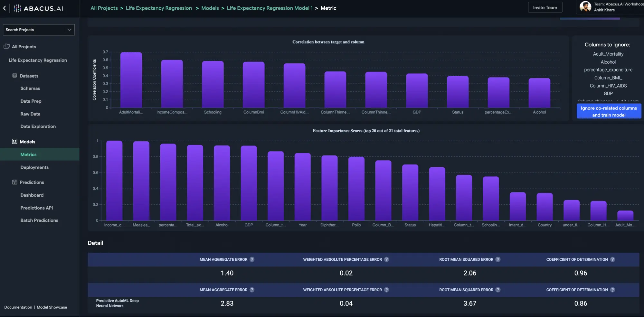The height and width of the screenshot is (317, 644).
Task: Click help icon next to first Mean Aggregate Error
Action: click(x=252, y=259)
